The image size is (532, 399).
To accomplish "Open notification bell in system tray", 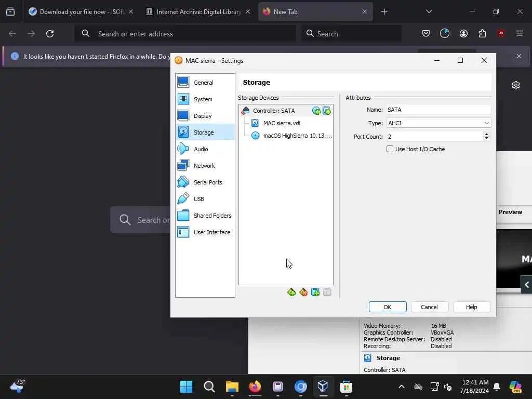I will click(497, 387).
